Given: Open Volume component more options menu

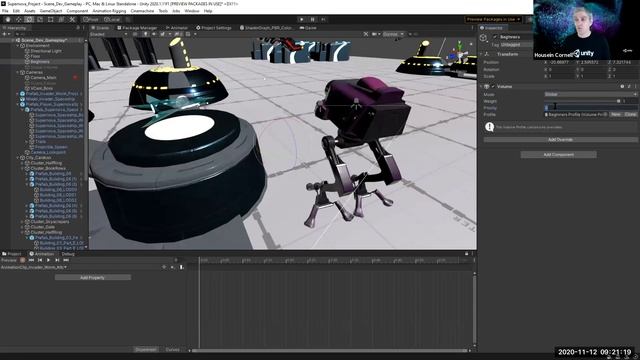Looking at the screenshot, I should coord(636,87).
